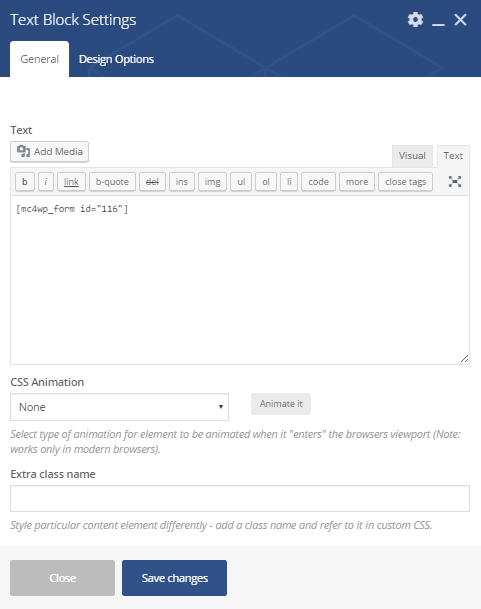Toggle fullscreen distraction-free editor icon
Viewport: 481px width, 609px height.
(x=455, y=181)
